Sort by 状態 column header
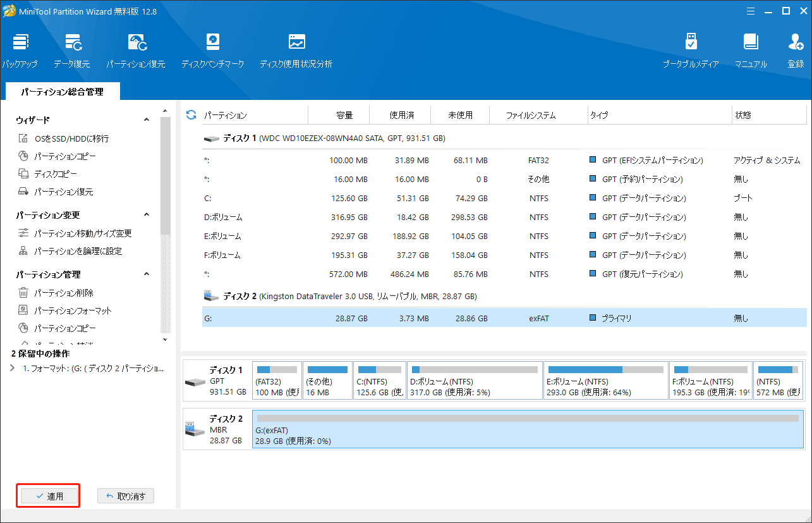This screenshot has width=812, height=523. [x=769, y=115]
